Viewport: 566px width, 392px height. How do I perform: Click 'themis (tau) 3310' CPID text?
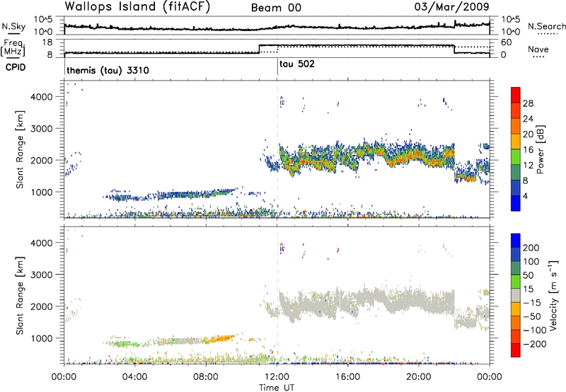click(x=108, y=70)
